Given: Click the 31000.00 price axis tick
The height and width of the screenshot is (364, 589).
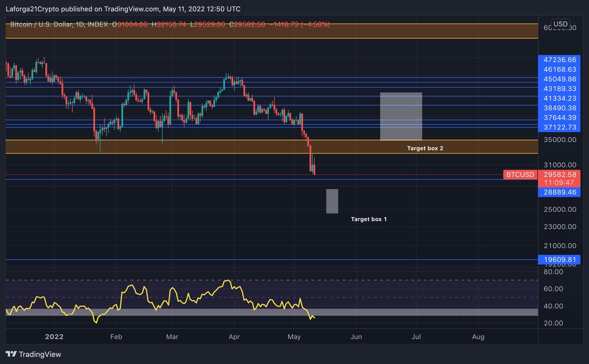Looking at the screenshot, I should [560, 165].
